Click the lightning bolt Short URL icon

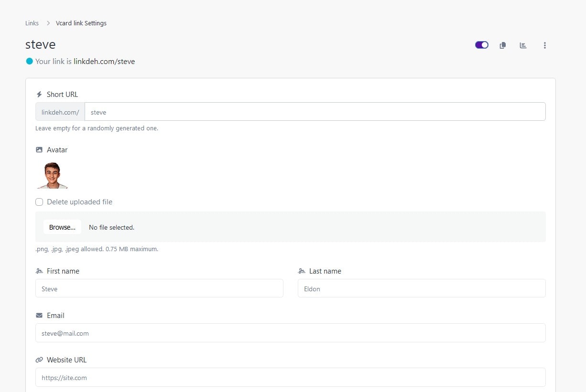pyautogui.click(x=39, y=94)
